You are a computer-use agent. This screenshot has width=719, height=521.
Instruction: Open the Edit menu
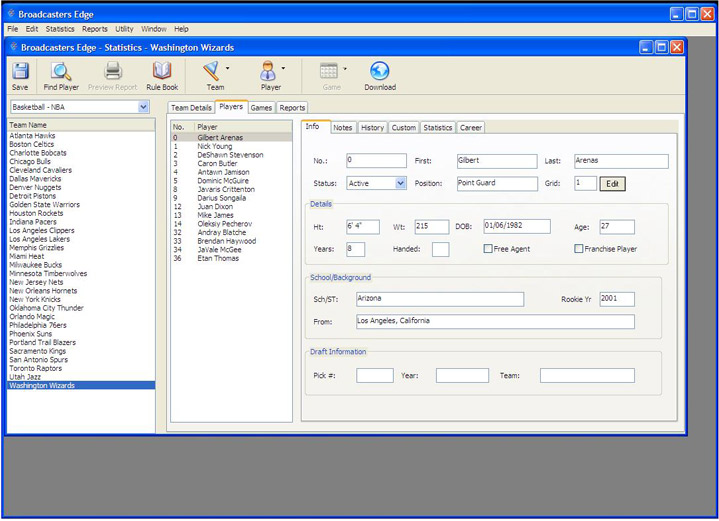32,29
